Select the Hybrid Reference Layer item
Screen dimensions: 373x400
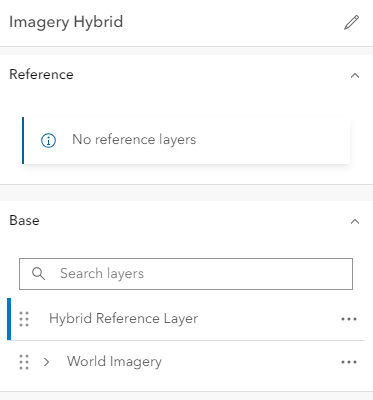[x=186, y=319]
